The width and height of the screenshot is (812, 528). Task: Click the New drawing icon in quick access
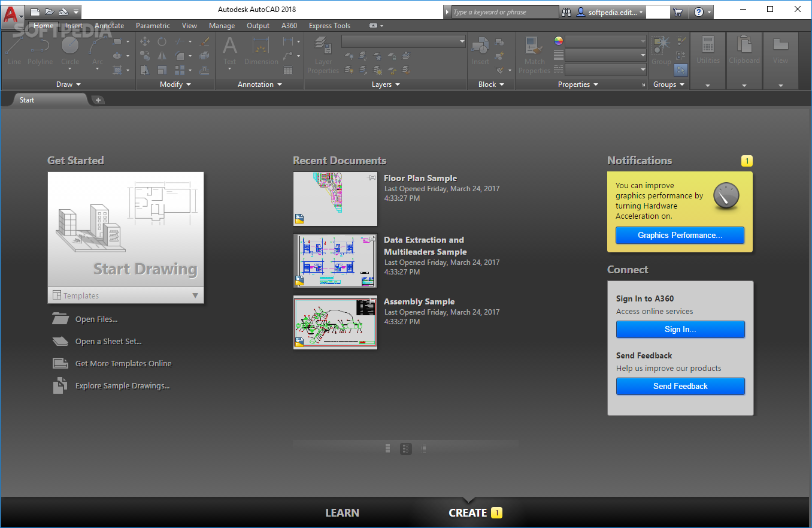click(36, 11)
